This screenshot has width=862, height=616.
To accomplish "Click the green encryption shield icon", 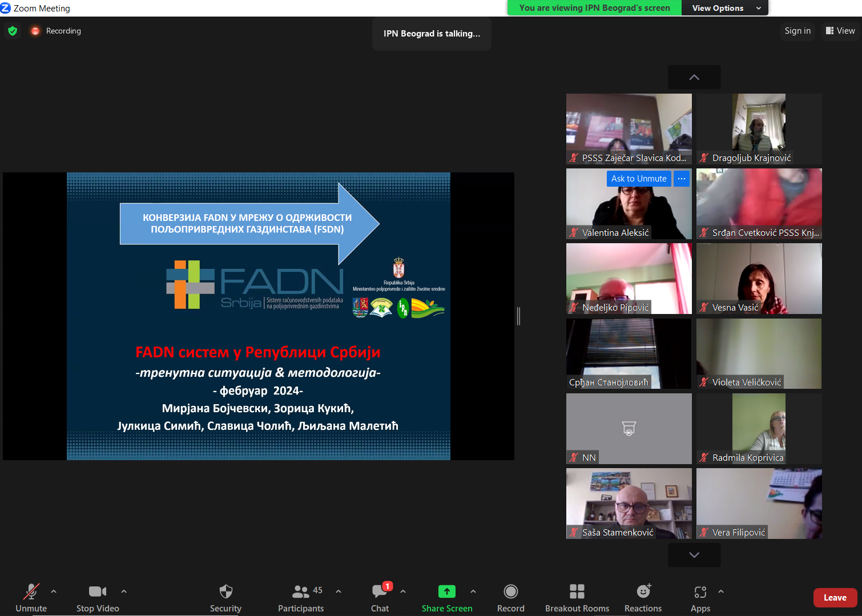I will (x=13, y=31).
